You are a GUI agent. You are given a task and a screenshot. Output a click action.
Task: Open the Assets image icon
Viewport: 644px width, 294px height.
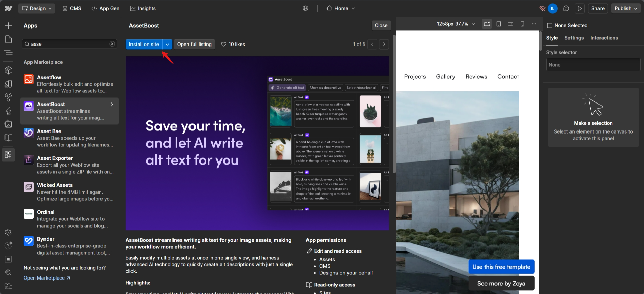8,124
